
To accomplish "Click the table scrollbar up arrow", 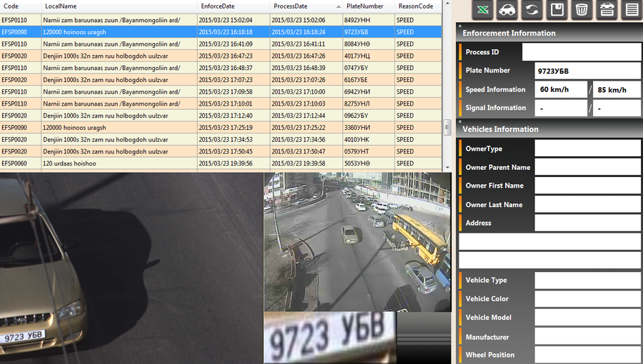I will pos(447,4).
